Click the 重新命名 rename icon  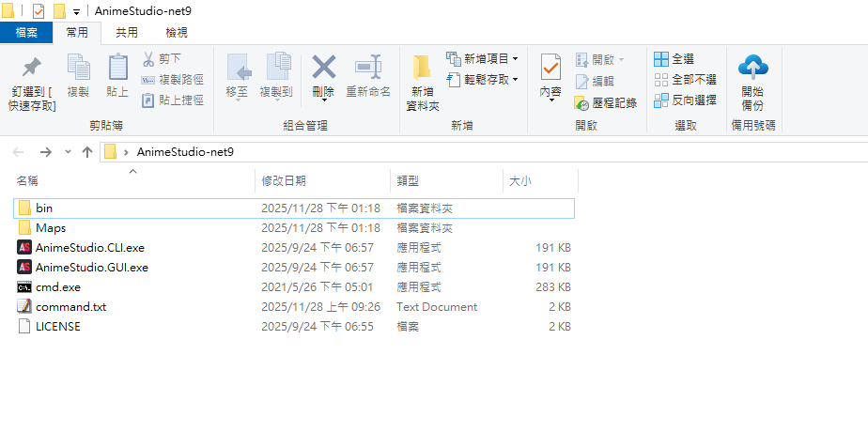point(367,69)
